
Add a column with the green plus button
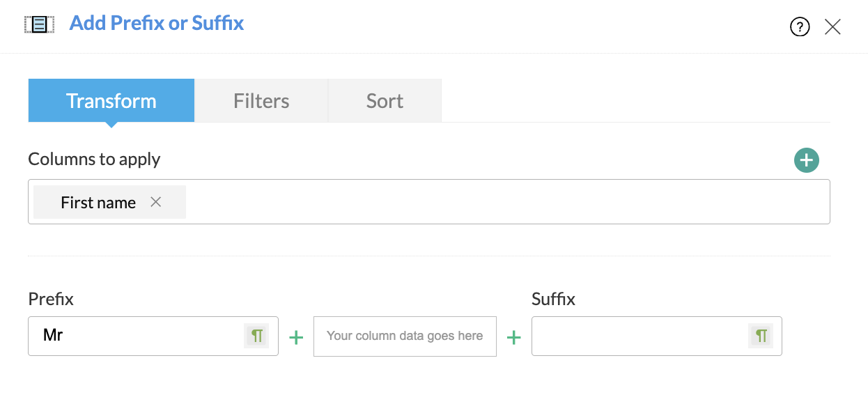806,160
